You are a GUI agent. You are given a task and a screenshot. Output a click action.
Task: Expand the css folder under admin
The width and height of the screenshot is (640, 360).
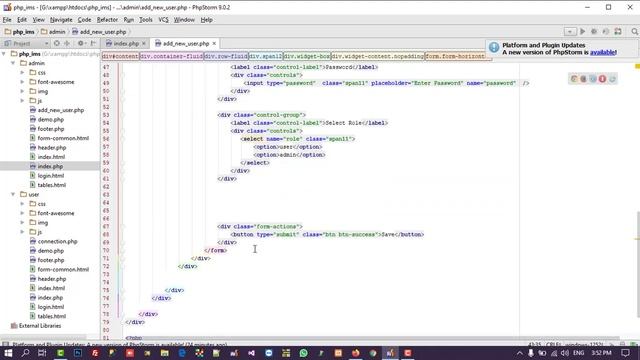[22, 72]
